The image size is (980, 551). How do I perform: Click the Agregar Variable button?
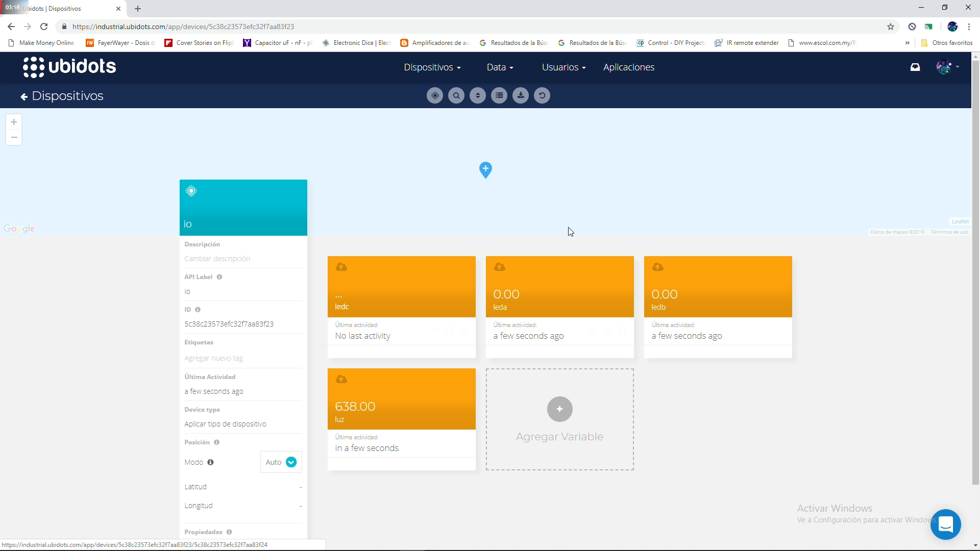(x=560, y=409)
